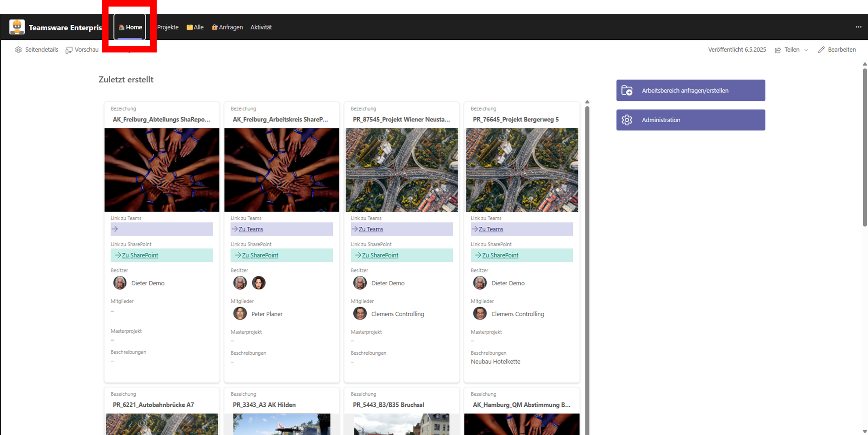
Task: Click Peter Planer member avatar
Action: [x=240, y=314]
